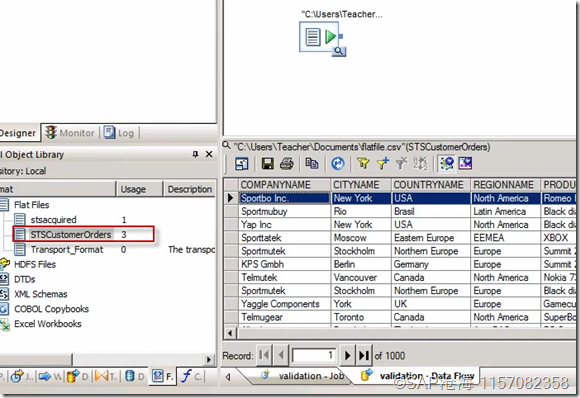
Task: Click the Save data floppy disk icon
Action: (267, 163)
